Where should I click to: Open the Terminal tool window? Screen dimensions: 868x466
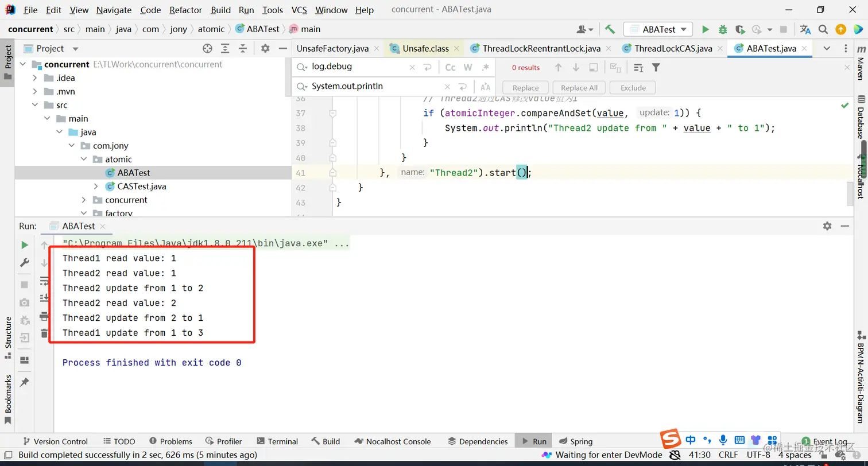pos(277,441)
